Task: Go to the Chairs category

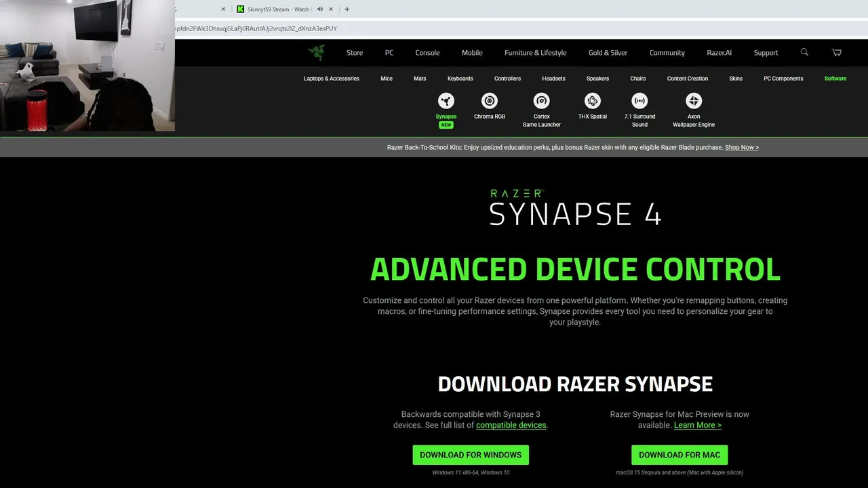Action: coord(638,79)
